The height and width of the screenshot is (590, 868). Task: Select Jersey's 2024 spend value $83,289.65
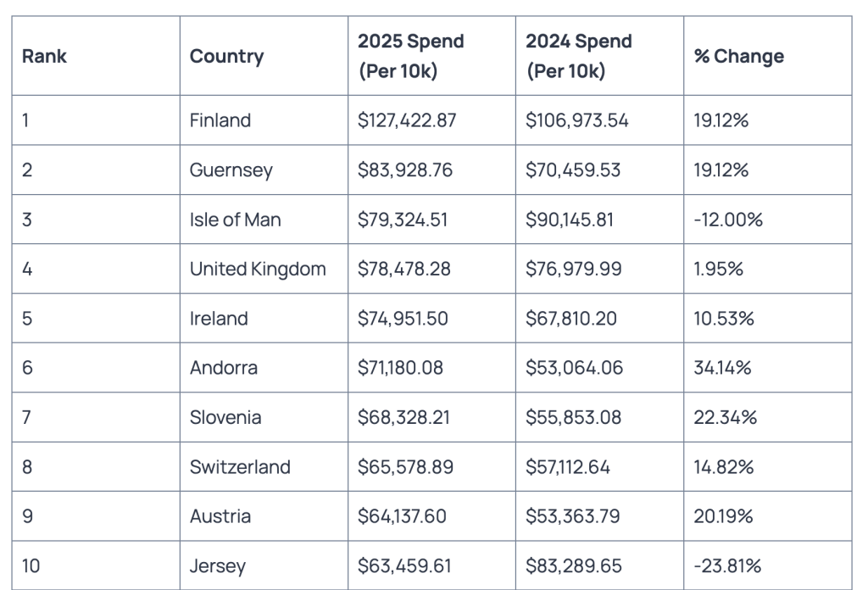click(x=575, y=565)
